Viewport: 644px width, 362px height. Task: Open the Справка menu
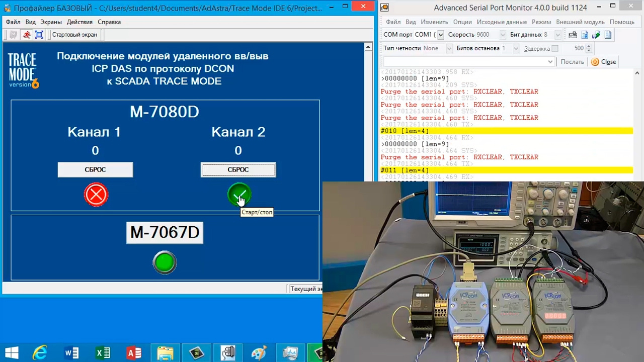(x=109, y=22)
